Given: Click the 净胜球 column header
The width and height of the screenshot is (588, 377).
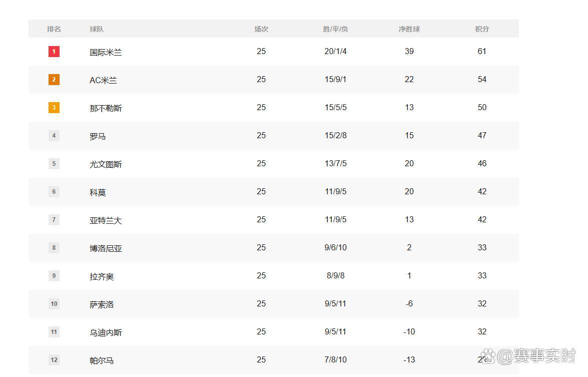Looking at the screenshot, I should (x=409, y=29).
